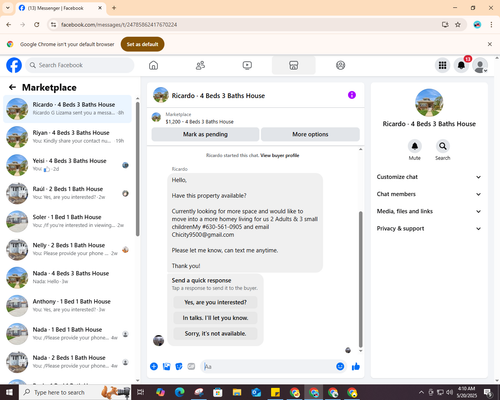Open the Marketplace storefront icon
500x400 pixels.
tap(294, 65)
